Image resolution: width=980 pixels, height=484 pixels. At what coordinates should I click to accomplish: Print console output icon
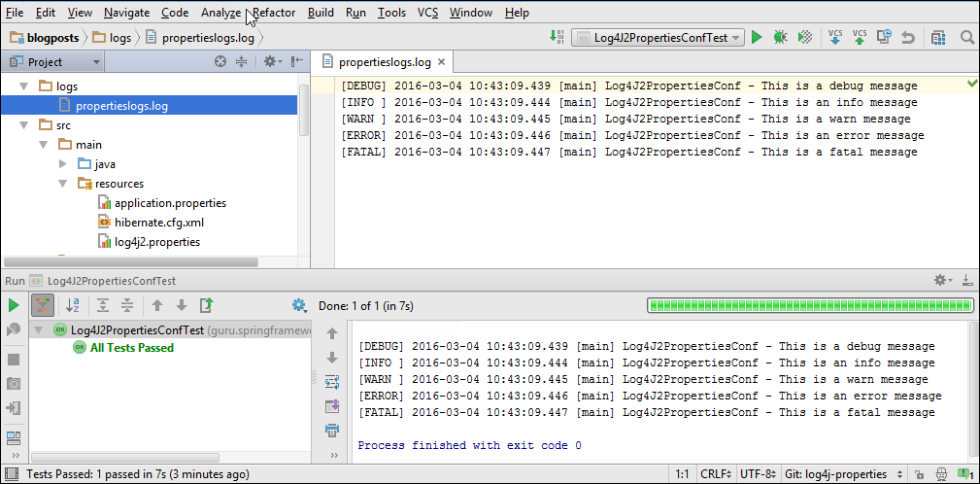[x=332, y=431]
